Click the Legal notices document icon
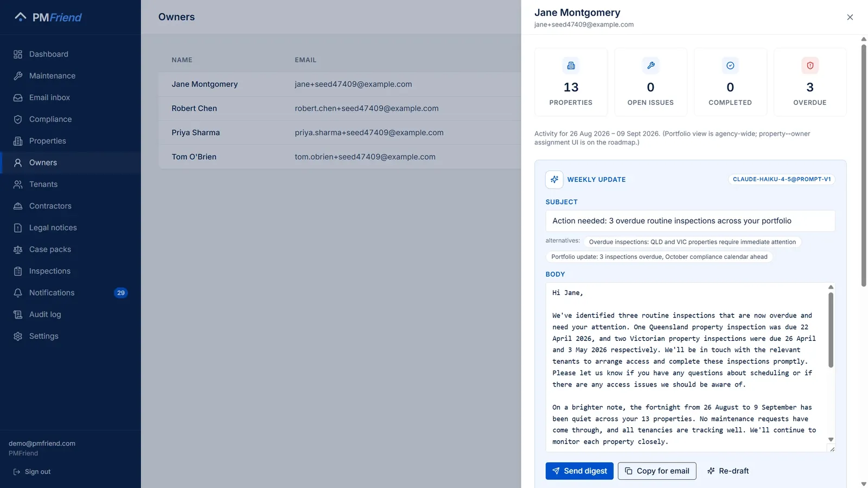The height and width of the screenshot is (488, 868). coord(18,228)
